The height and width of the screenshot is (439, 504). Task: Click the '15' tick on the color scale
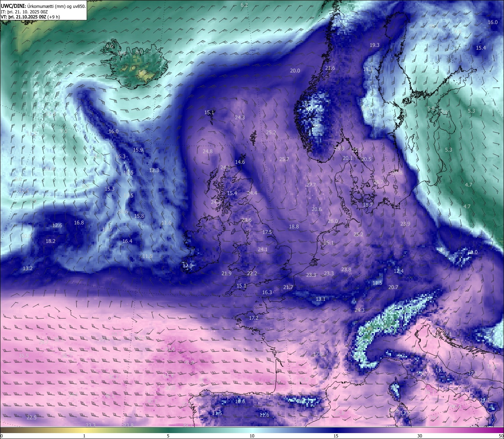click(336, 436)
